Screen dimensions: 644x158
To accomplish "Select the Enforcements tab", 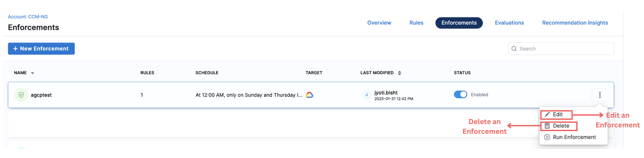I will coord(459,23).
